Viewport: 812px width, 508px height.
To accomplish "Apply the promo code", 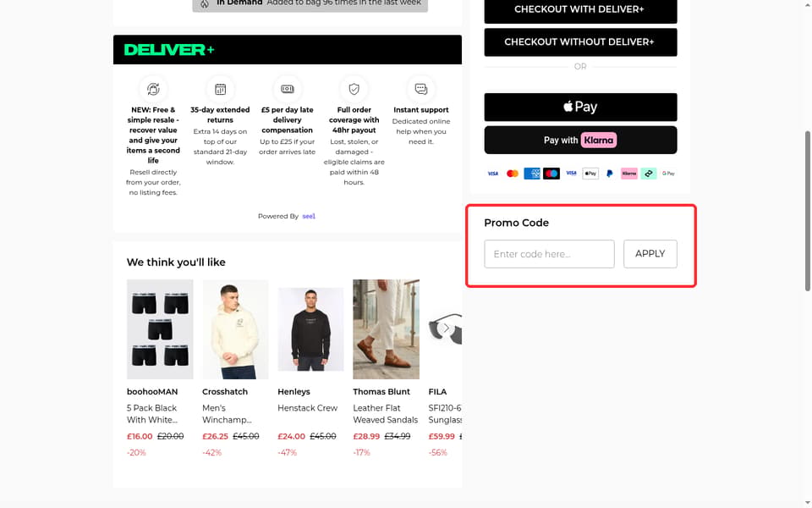I will point(650,254).
